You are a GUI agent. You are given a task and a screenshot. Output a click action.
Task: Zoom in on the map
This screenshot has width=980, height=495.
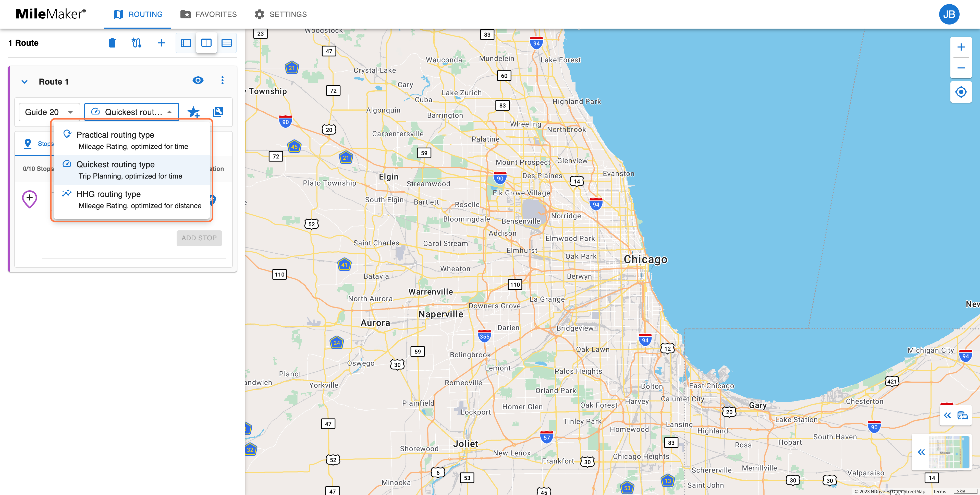click(961, 47)
